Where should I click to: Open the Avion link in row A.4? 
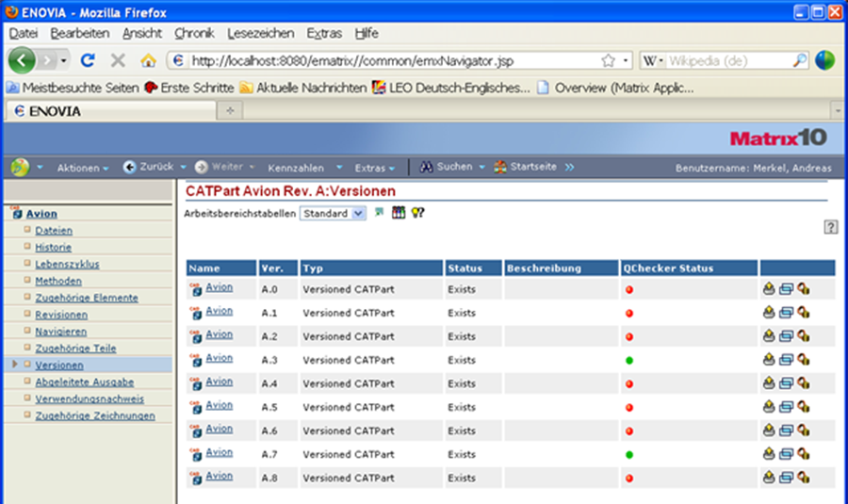pyautogui.click(x=219, y=382)
